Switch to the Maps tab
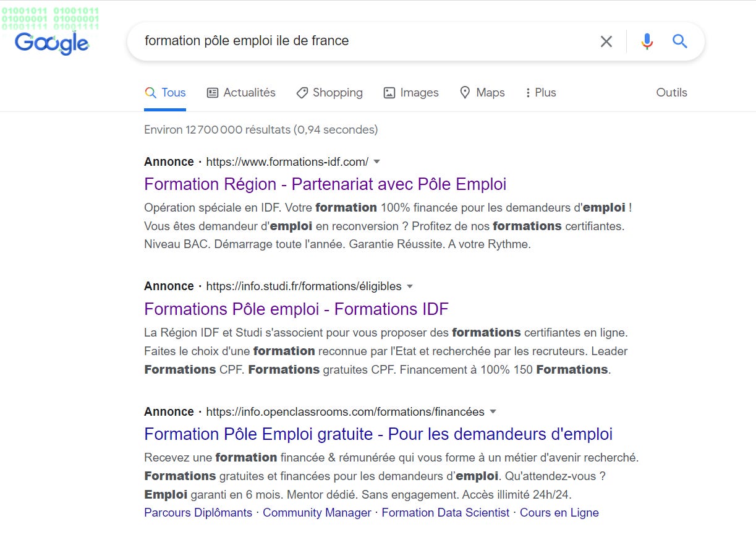The width and height of the screenshot is (756, 537). (482, 93)
